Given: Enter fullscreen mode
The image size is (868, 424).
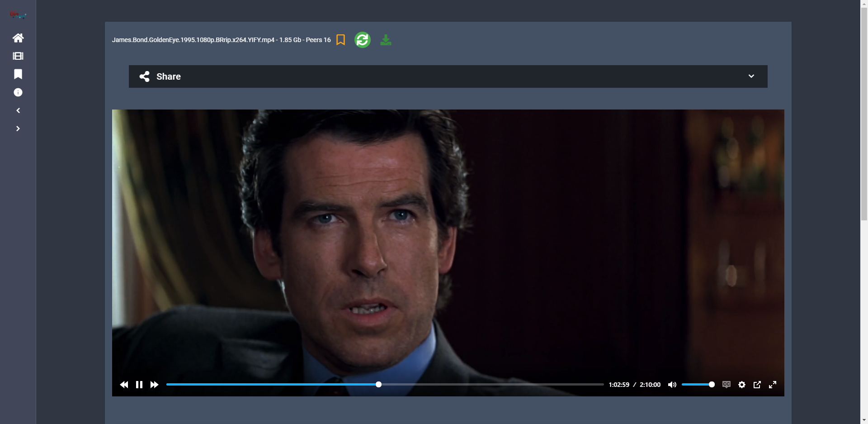Looking at the screenshot, I should click(773, 385).
